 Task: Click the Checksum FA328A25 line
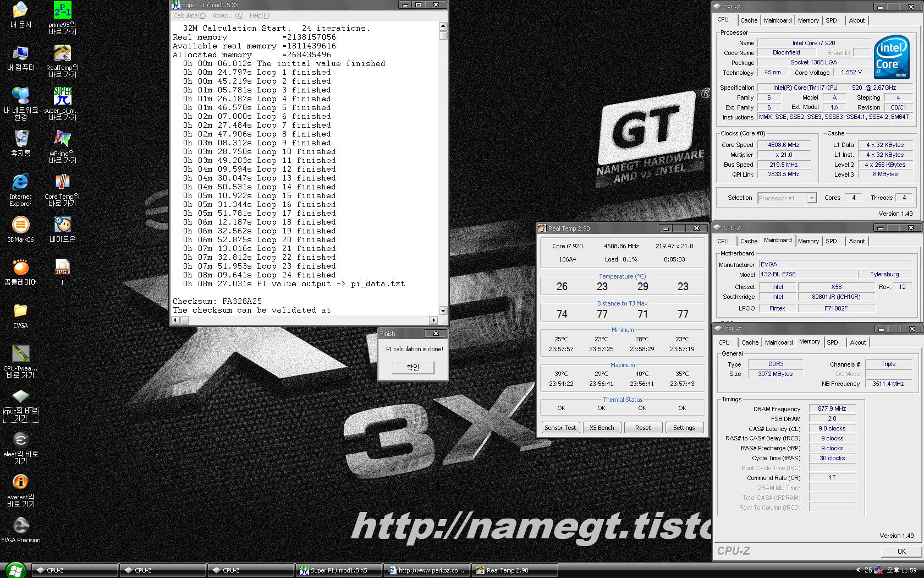tap(217, 301)
